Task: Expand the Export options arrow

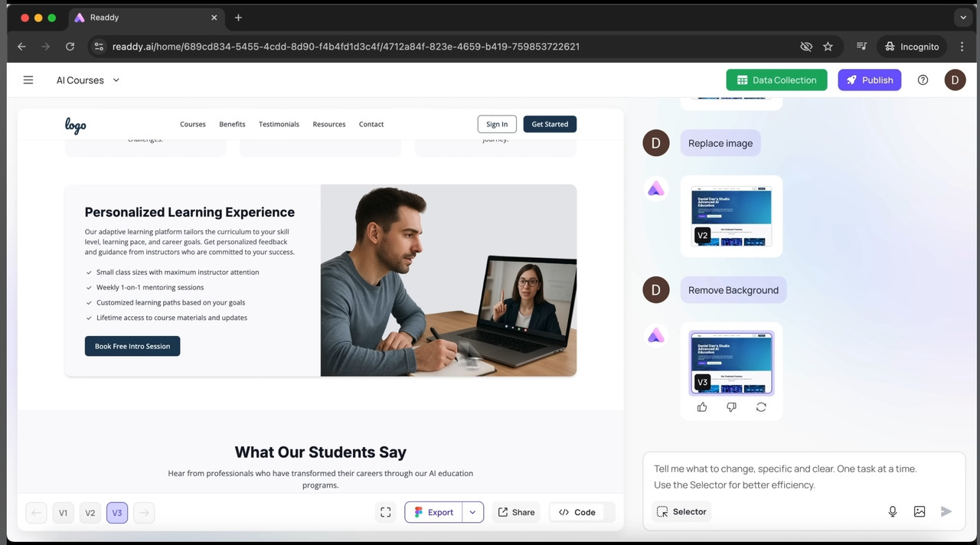Action: (x=473, y=512)
